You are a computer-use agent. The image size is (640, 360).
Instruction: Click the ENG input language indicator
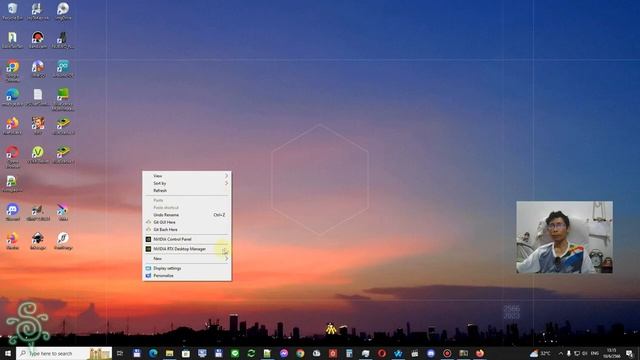click(x=595, y=353)
